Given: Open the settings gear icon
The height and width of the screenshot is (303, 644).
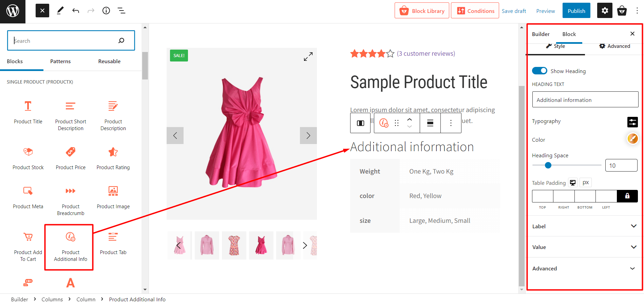Looking at the screenshot, I should click(x=605, y=11).
